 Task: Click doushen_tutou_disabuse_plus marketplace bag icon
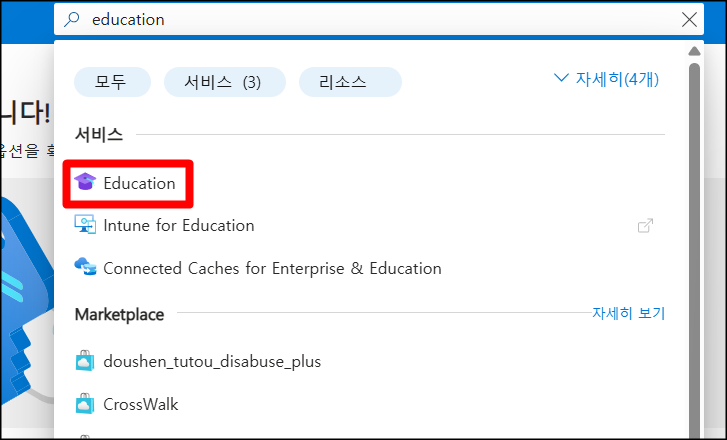[x=85, y=361]
